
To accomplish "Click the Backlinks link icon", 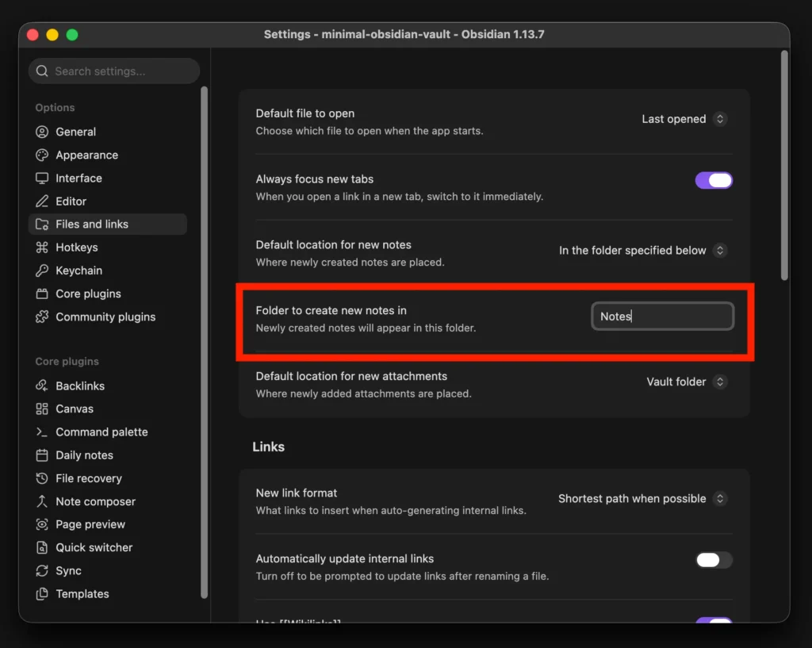I will pos(42,386).
